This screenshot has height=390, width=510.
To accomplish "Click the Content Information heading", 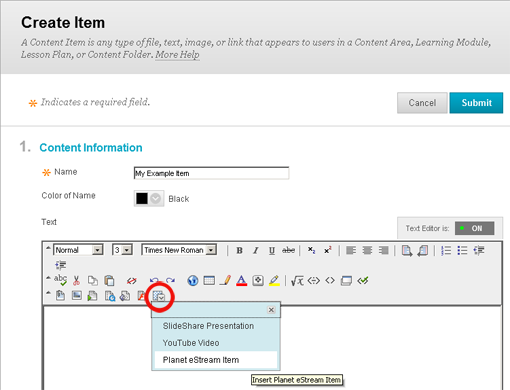I will pyautogui.click(x=91, y=148).
